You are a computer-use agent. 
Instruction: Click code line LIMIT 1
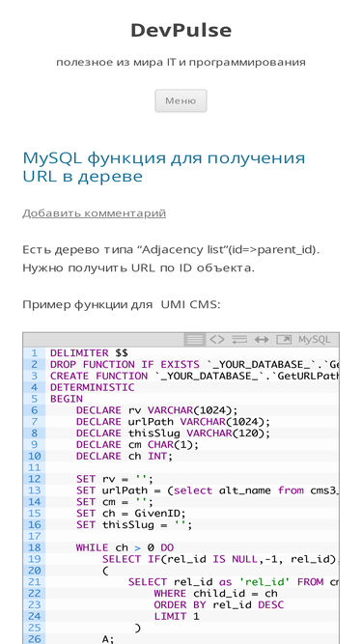tap(177, 616)
